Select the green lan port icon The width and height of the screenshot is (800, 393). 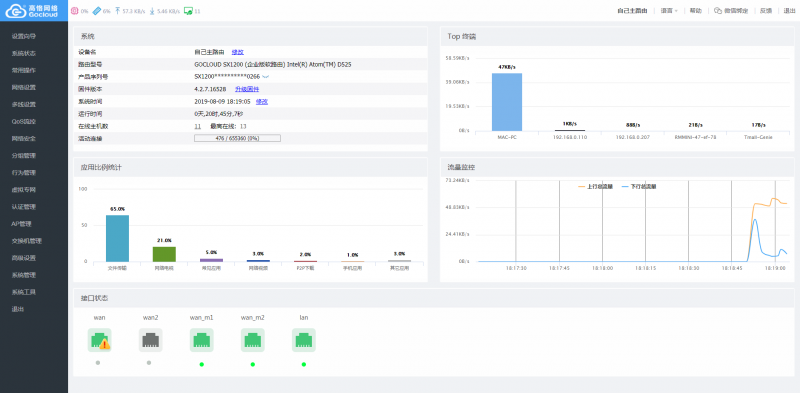point(304,340)
